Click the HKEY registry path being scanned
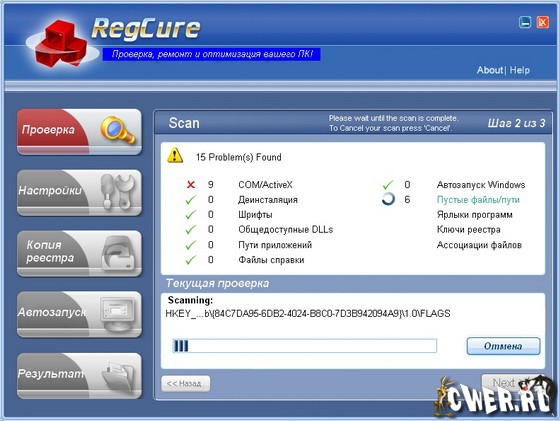Image resolution: width=560 pixels, height=421 pixels. [308, 314]
